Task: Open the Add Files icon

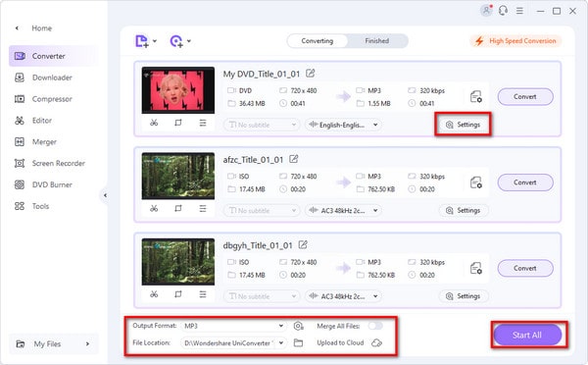Action: [141, 41]
